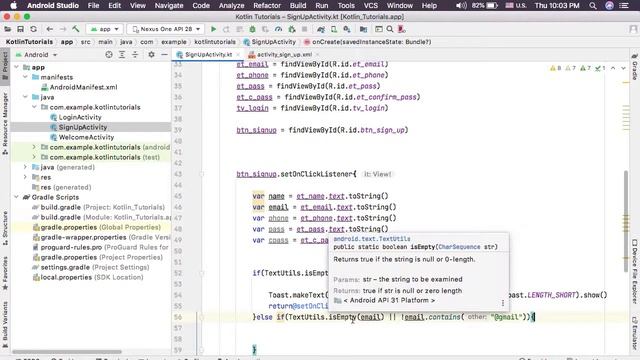Viewport: 640px width, 360px height.
Task: Open the LoginActivity file in the tree
Action: coord(80,117)
